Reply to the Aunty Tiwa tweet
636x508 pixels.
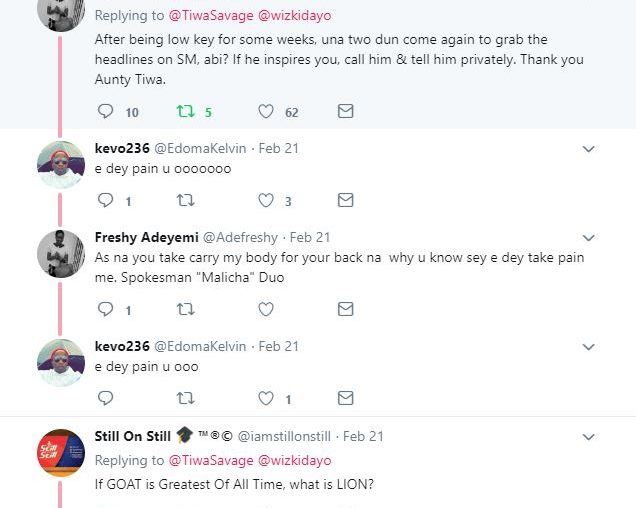coord(105,112)
